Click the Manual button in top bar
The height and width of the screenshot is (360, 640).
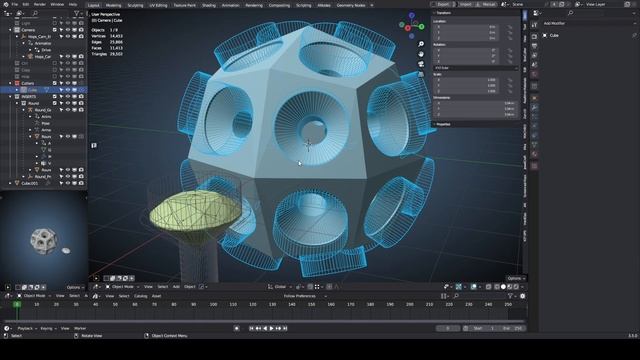coord(486,4)
